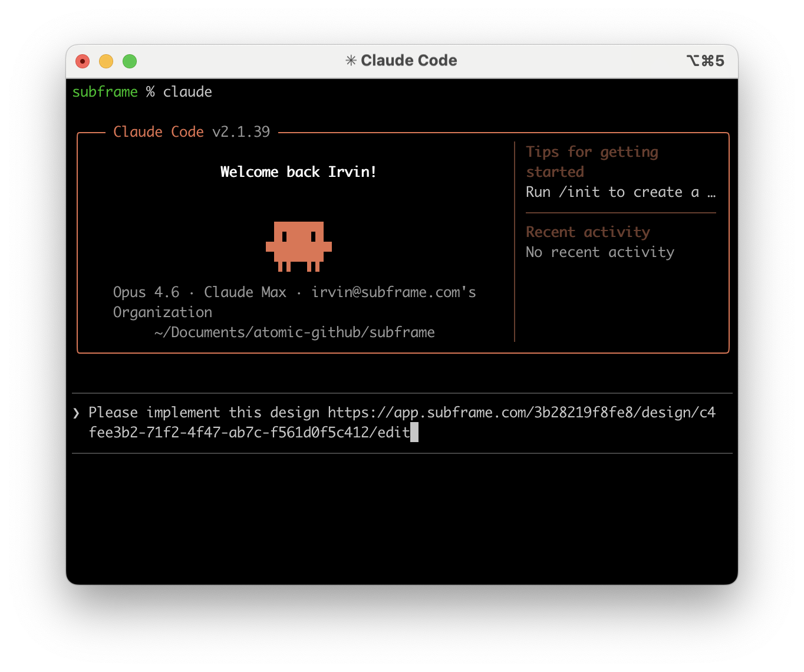Click the 'Please implement this design' prompt text
The width and height of the screenshot is (804, 672).
click(x=204, y=413)
